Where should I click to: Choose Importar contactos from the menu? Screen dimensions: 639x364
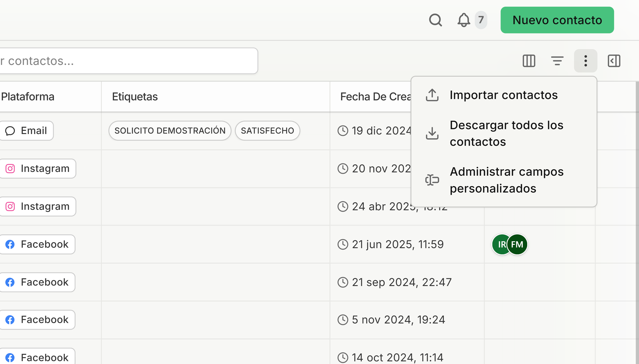point(503,95)
